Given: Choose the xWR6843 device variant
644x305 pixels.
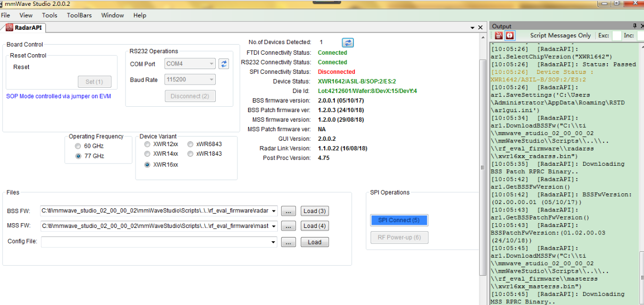Looking at the screenshot, I should [x=205, y=144].
